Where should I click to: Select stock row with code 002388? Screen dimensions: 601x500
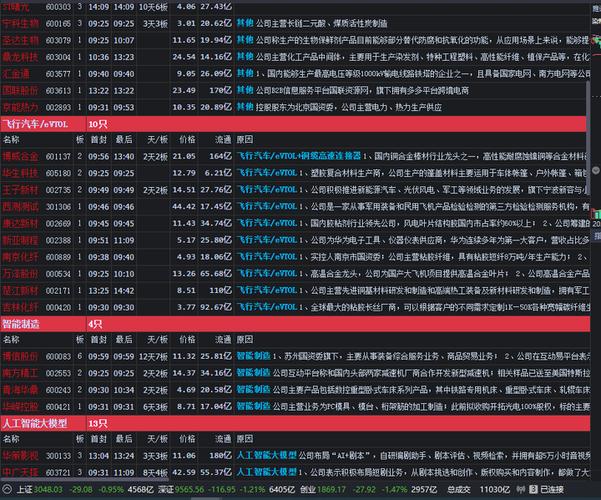(x=295, y=240)
